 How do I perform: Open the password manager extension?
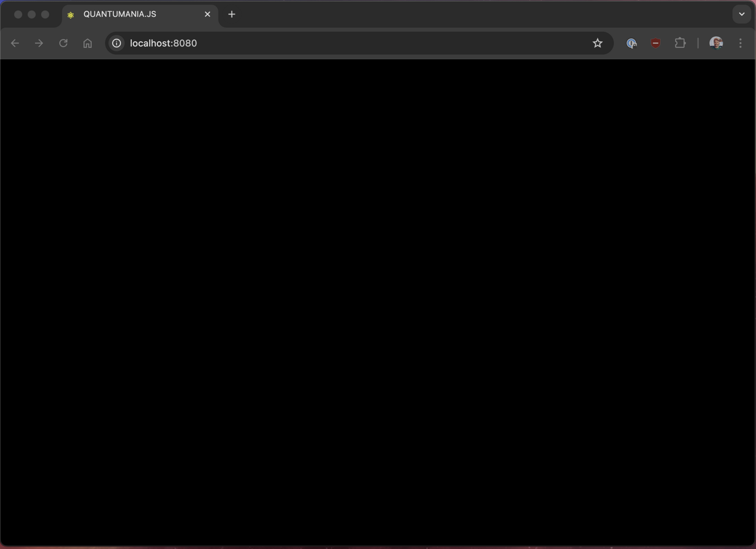(632, 43)
